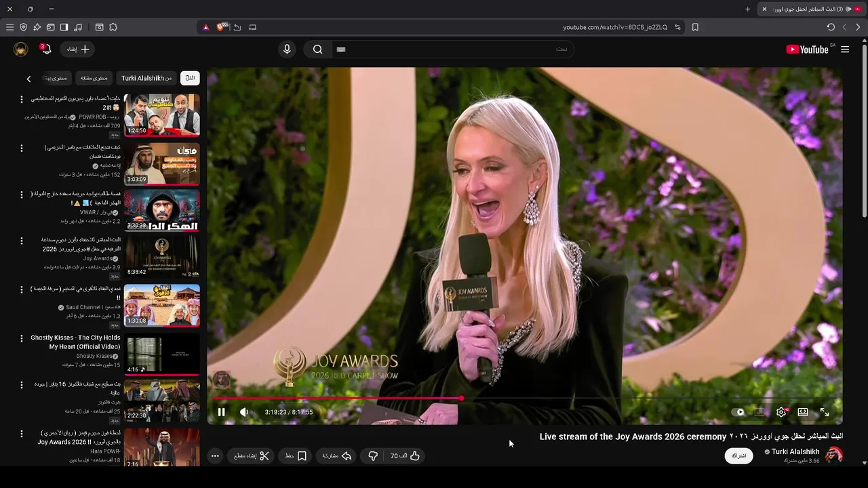Open Ghostly Kisses – The City Holds My Heart
This screenshot has width=868, height=488.
tap(75, 342)
